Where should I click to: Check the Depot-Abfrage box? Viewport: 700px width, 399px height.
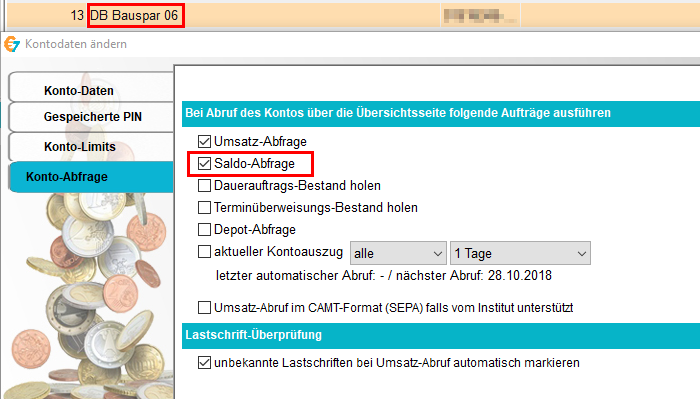[204, 229]
